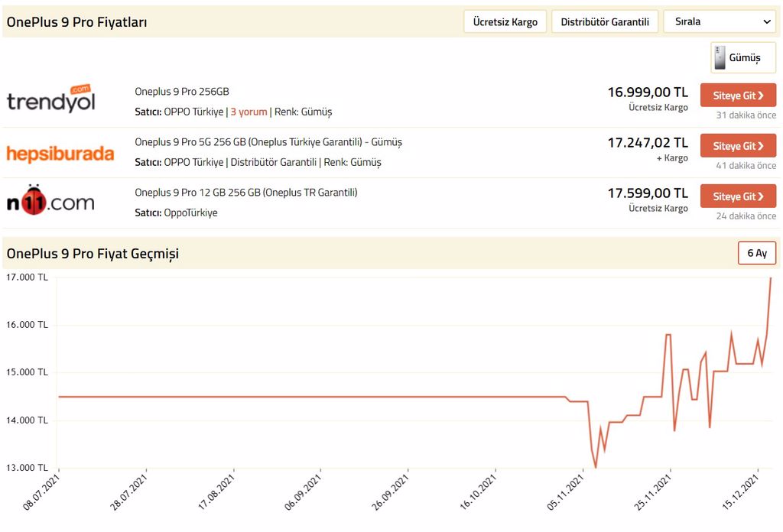Image resolution: width=783 pixels, height=532 pixels.
Task: Click the 15.12.2021 date label on chart
Action: (x=740, y=492)
